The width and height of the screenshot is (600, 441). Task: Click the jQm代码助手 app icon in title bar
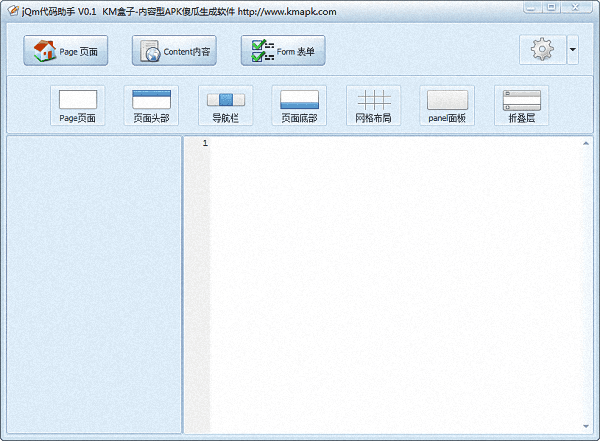tap(12, 11)
